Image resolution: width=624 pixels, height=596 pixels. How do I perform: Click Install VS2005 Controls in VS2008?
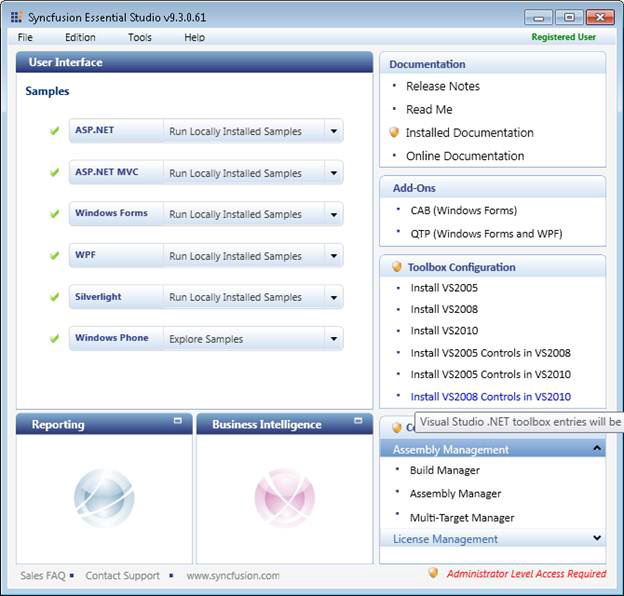(x=491, y=353)
